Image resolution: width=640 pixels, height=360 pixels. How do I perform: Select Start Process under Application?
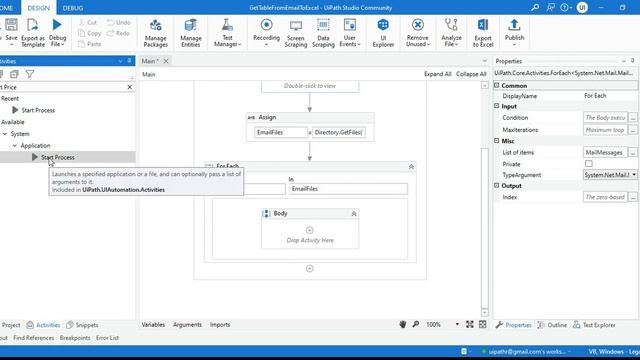[x=58, y=157]
